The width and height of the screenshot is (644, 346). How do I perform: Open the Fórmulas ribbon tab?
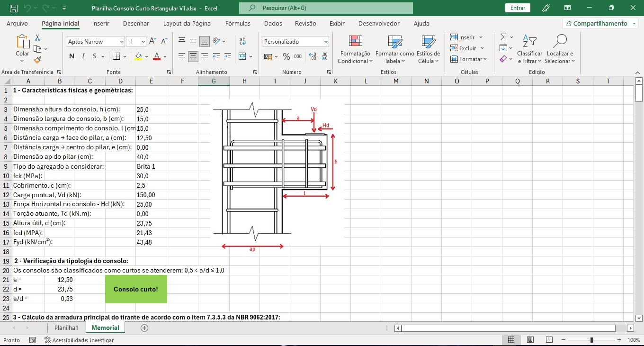[238, 23]
